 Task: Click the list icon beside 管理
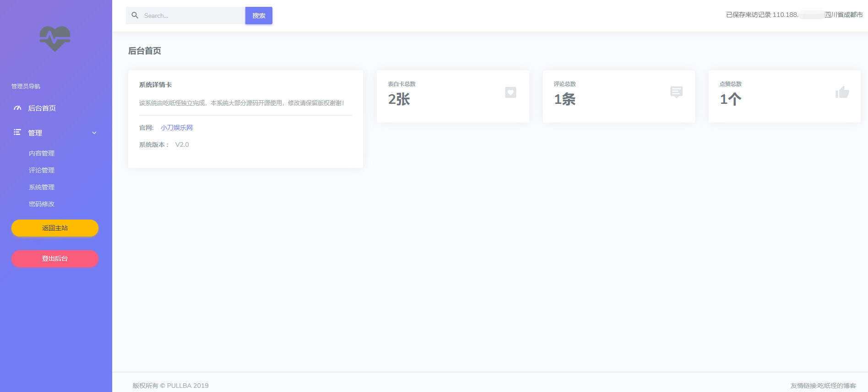click(17, 133)
